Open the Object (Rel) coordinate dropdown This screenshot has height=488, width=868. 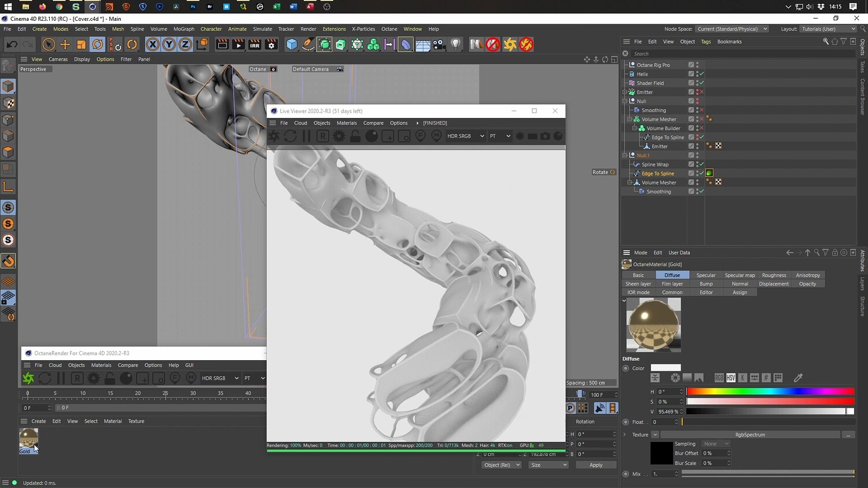(502, 465)
